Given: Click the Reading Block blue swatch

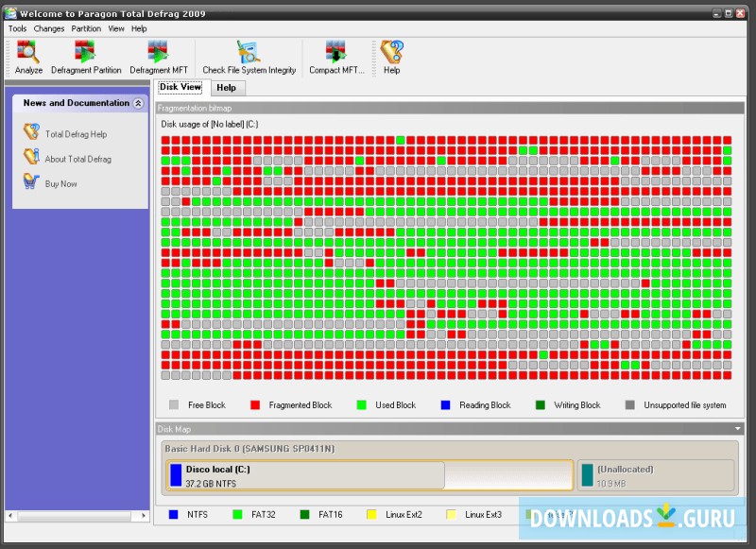Looking at the screenshot, I should [445, 404].
